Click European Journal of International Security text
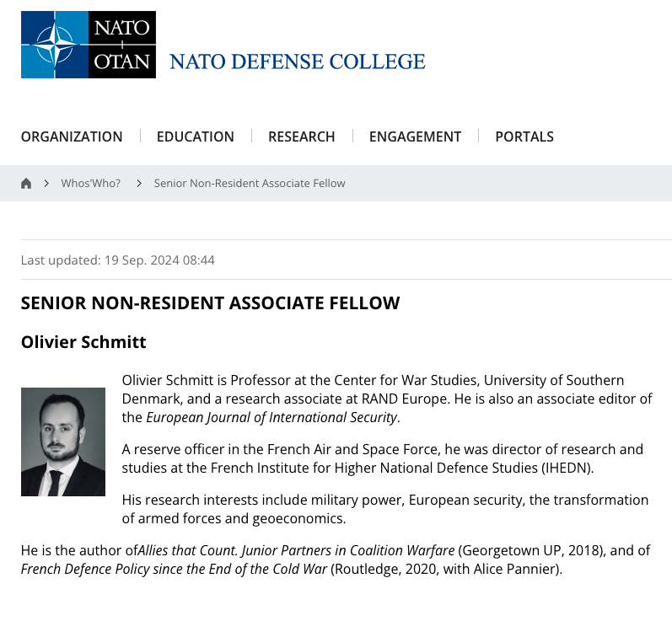This screenshot has height=621, width=672. coord(271,418)
